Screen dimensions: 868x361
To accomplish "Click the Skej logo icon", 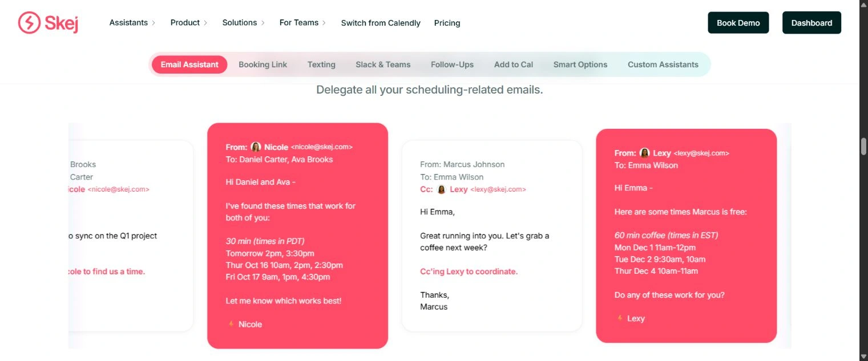I will [29, 23].
